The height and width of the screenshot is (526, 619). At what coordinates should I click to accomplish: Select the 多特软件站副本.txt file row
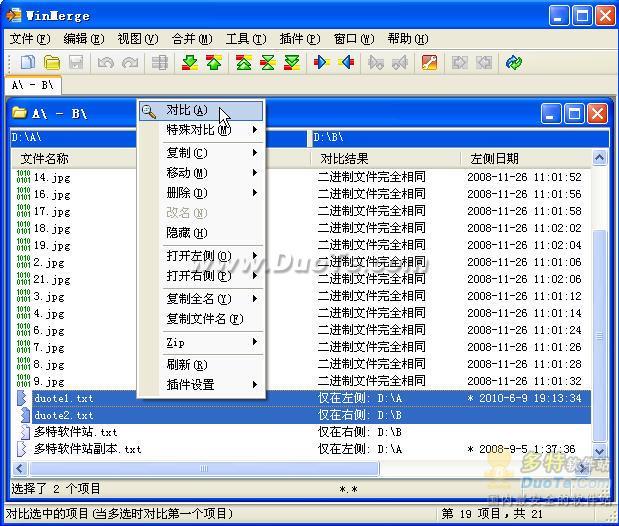[302, 449]
